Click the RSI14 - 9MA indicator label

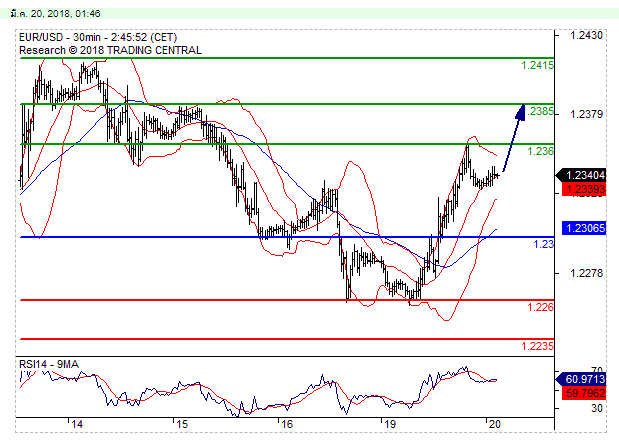tap(49, 364)
